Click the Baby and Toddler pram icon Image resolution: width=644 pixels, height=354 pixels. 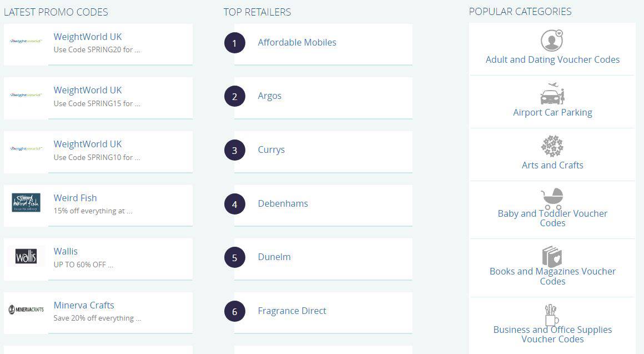click(552, 198)
